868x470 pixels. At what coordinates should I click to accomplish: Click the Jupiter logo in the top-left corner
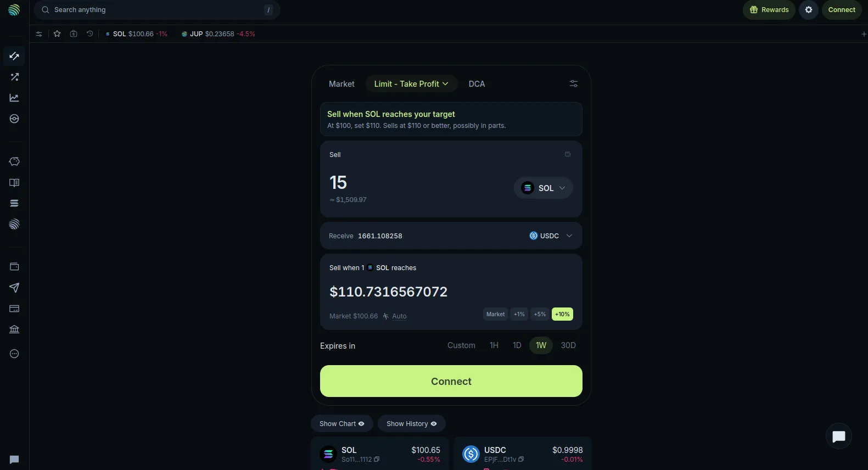[x=14, y=10]
